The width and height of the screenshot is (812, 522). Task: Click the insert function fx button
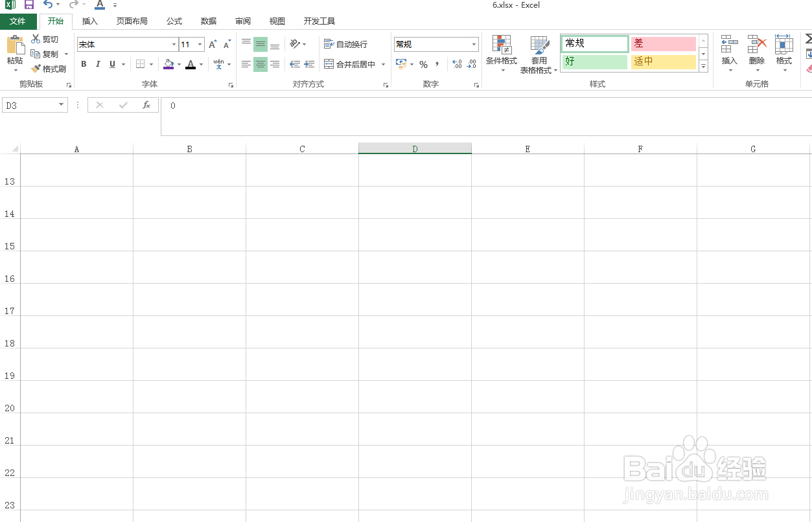tap(146, 105)
